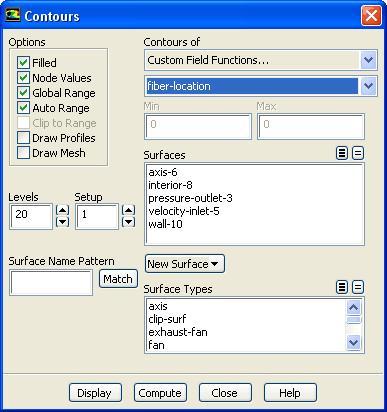The image size is (387, 412).
Task: Select pressure-outlet-3 surface
Action: pyautogui.click(x=254, y=198)
